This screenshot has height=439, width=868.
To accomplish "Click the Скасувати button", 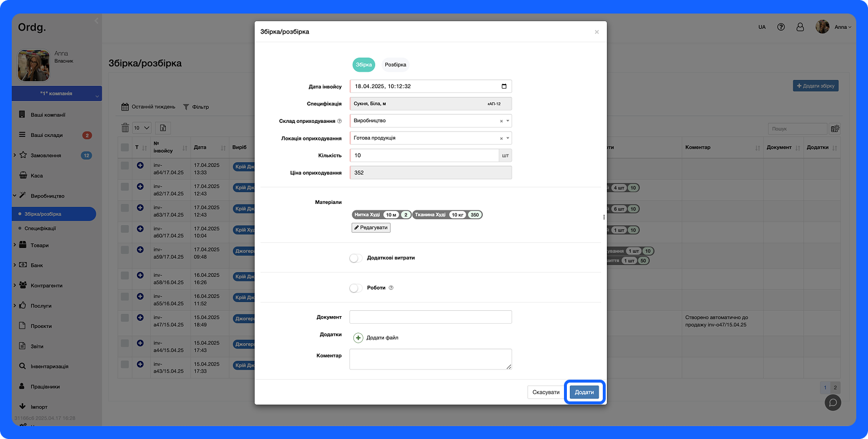I will [546, 393].
